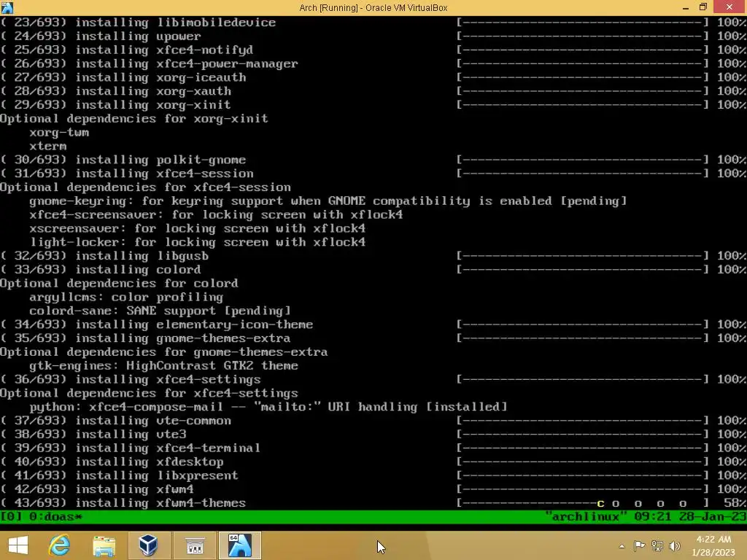Screen dimensions: 747x560
Task: Click the 'colord-sane: SANE support' line
Action: [160, 311]
